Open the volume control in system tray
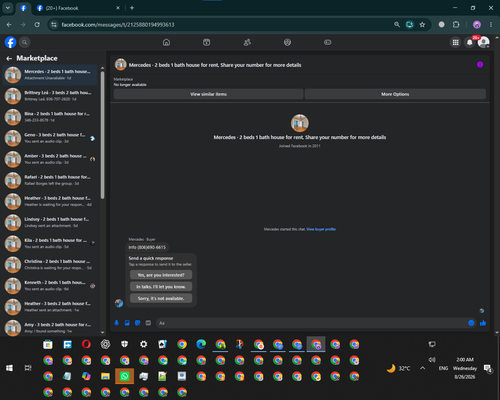This screenshot has height=400, width=500. click(x=432, y=360)
